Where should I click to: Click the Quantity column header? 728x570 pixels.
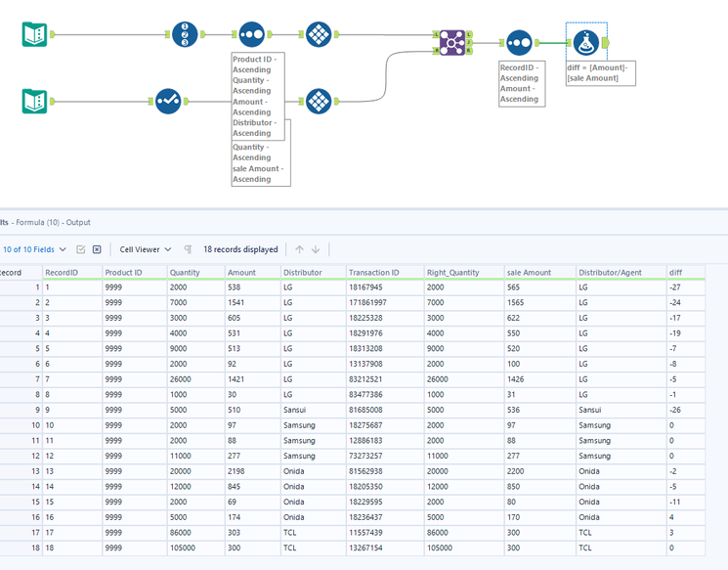[x=196, y=272]
